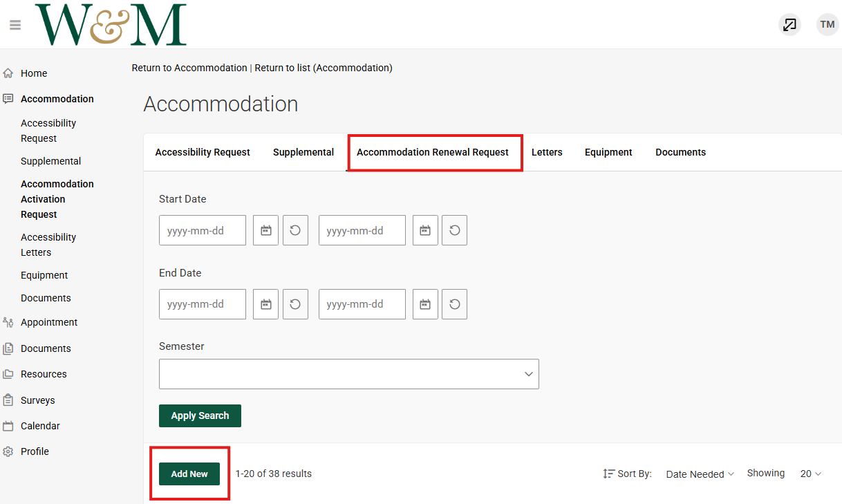Viewport: 842px width, 504px height.
Task: Click the '1-20 of 38 results' text
Action: point(274,474)
